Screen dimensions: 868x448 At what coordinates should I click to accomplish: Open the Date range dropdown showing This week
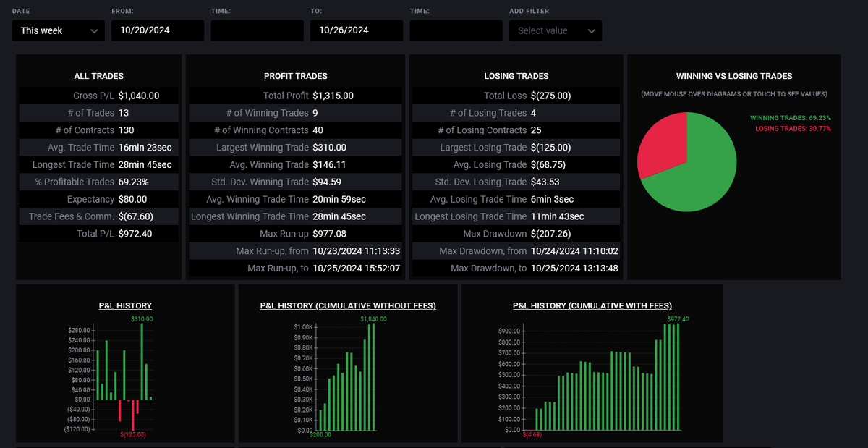point(59,30)
